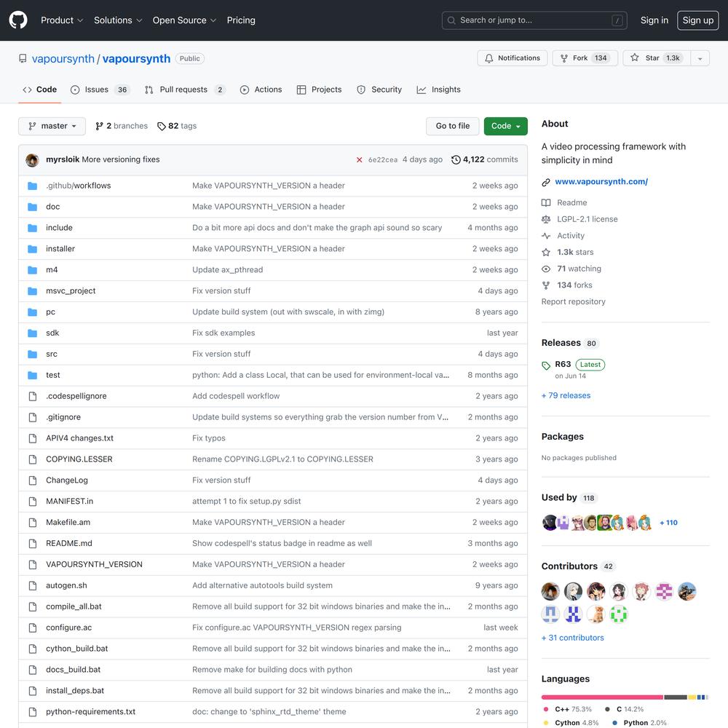Click the Search or jump to field
This screenshot has width=728, height=728.
534,20
